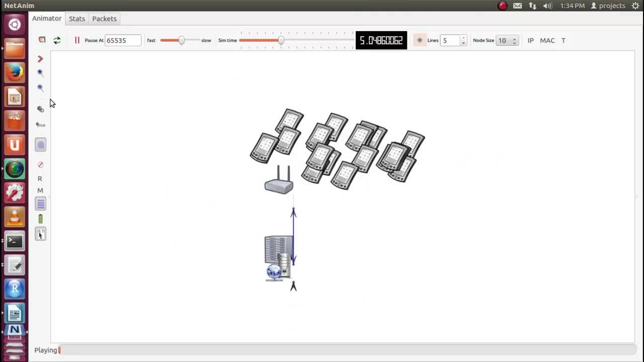This screenshot has width=644, height=362.
Task: Pause the animation playback
Action: tap(77, 40)
